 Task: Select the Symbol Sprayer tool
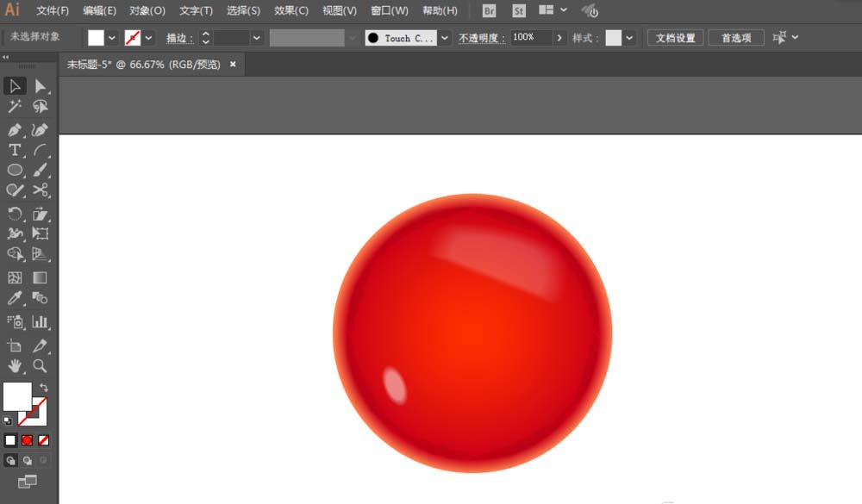point(15,321)
